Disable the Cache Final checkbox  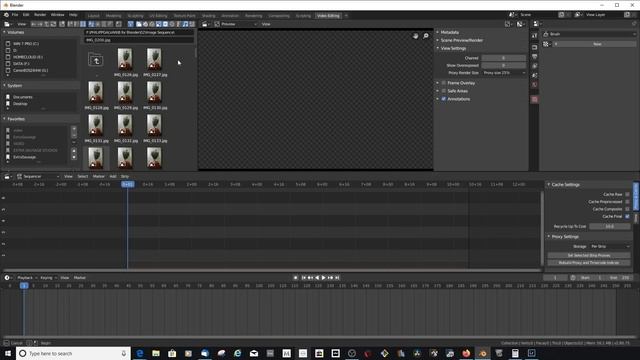(627, 216)
